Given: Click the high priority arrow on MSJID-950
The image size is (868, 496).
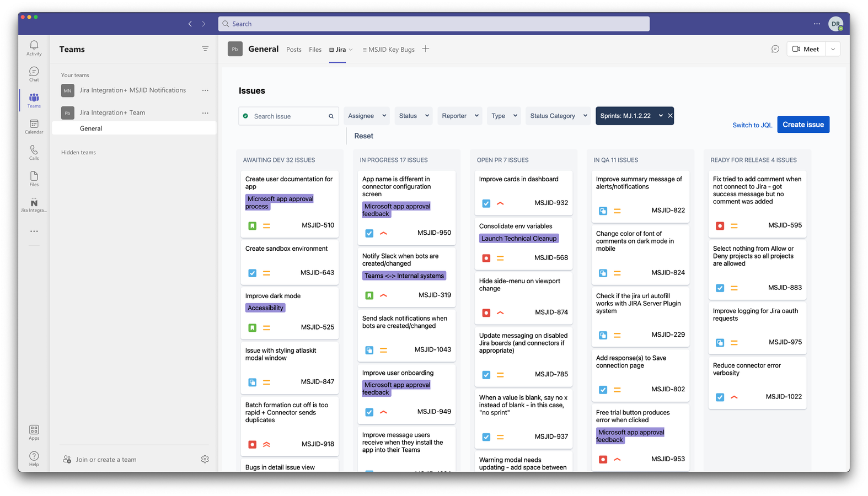Looking at the screenshot, I should pyautogui.click(x=383, y=233).
